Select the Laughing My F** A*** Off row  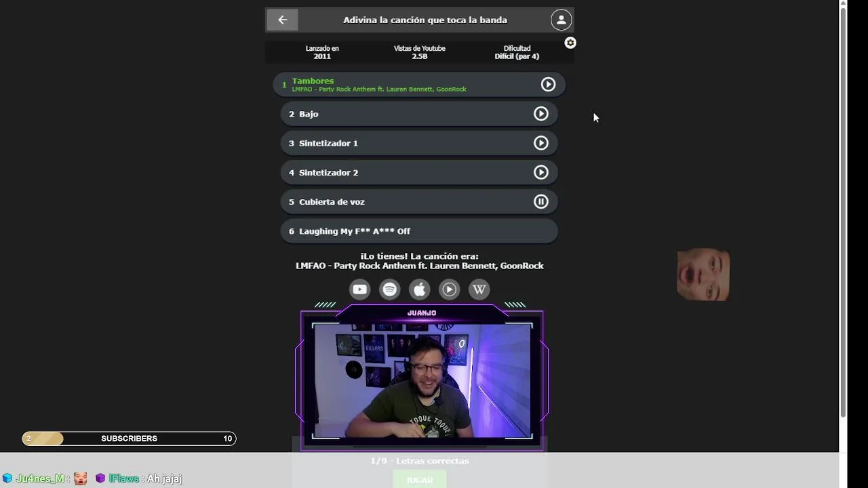click(x=419, y=231)
